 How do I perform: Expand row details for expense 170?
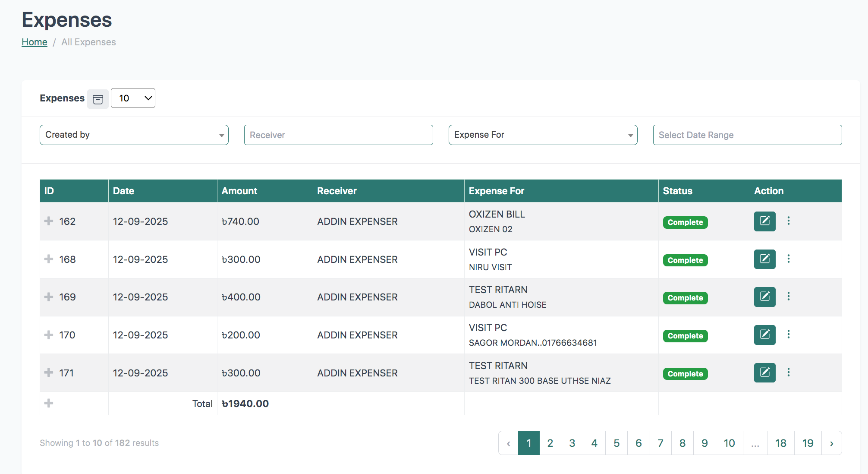[x=49, y=335]
